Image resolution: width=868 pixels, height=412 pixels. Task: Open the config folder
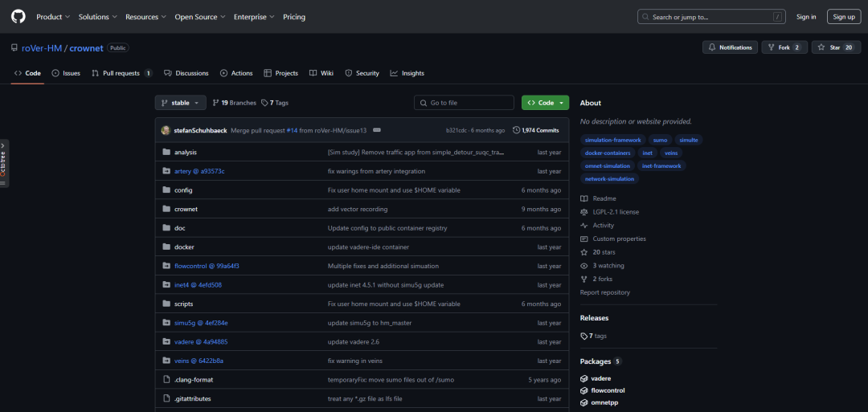coord(183,190)
